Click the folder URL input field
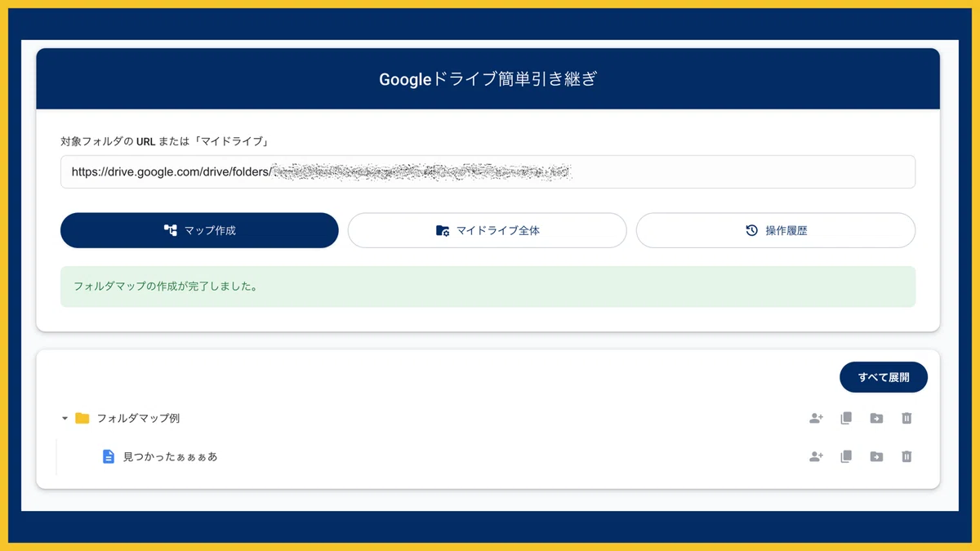This screenshot has height=551, width=980. pyautogui.click(x=488, y=172)
